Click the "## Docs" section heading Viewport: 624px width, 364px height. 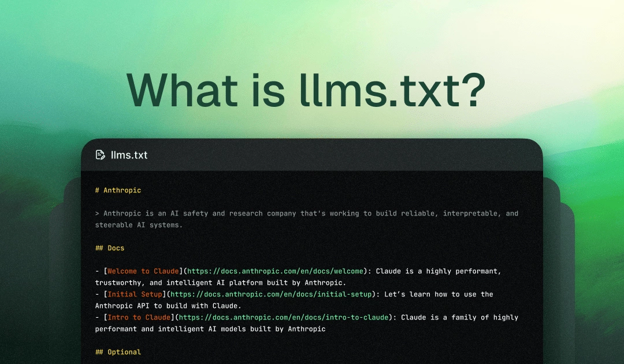(x=110, y=248)
